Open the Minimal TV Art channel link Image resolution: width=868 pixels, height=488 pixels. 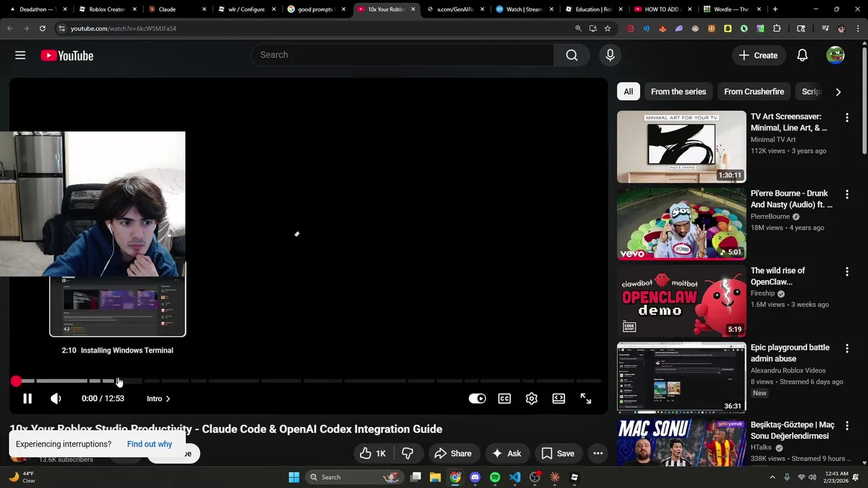pyautogui.click(x=773, y=140)
